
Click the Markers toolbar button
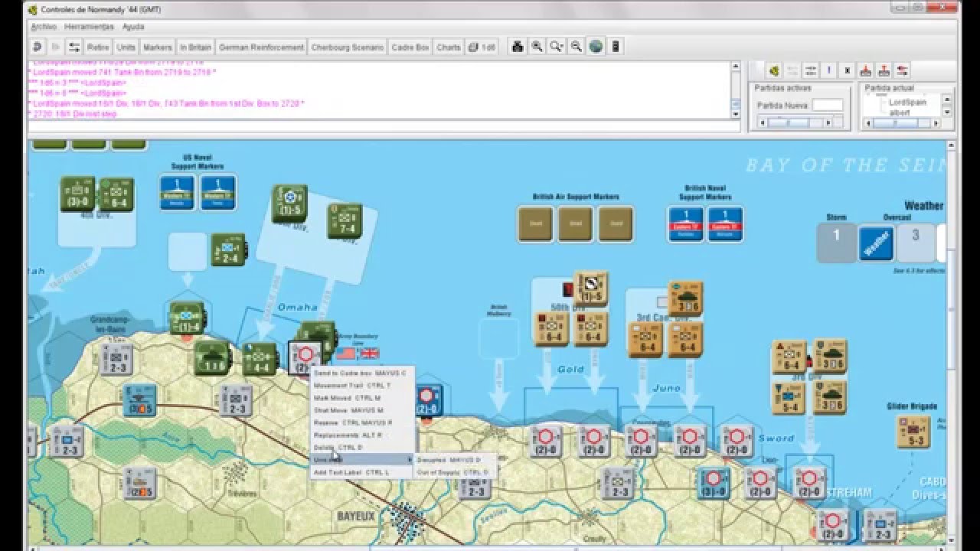click(158, 47)
